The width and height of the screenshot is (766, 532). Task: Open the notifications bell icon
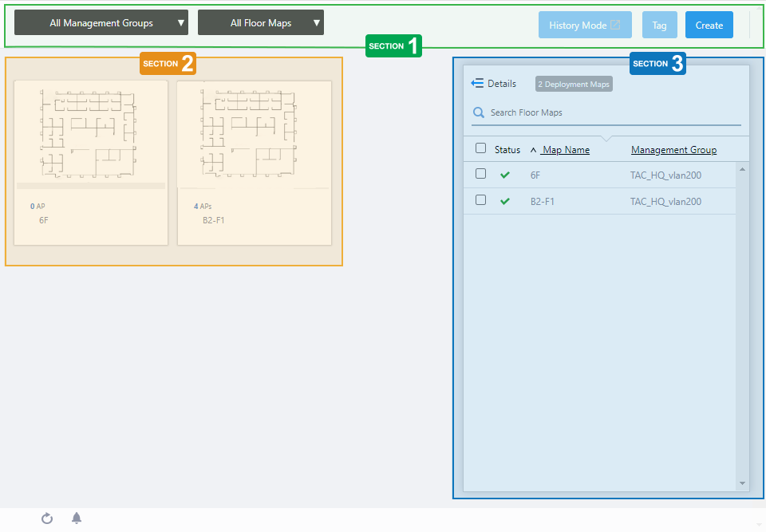coord(77,518)
